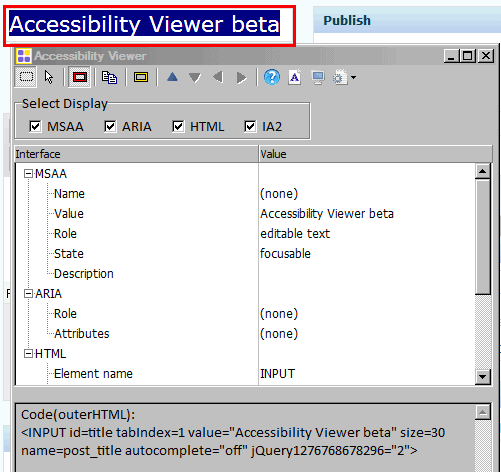The height and width of the screenshot is (472, 501).
Task: Collapse the ARIA tree node
Action: click(x=28, y=294)
